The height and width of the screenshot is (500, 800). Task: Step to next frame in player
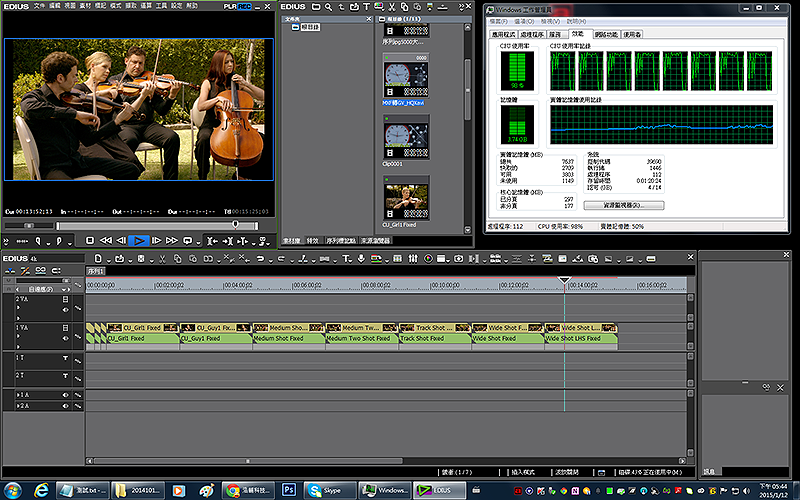point(157,241)
